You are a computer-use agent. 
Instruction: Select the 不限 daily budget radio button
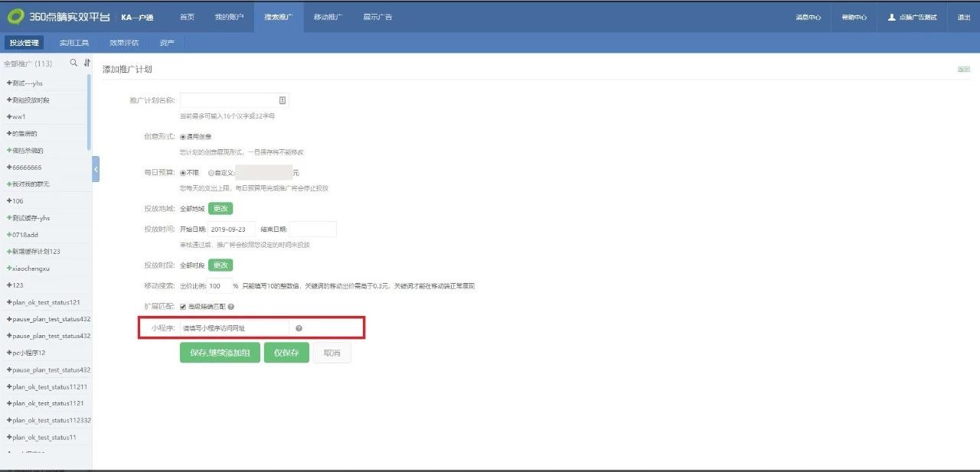[x=183, y=172]
